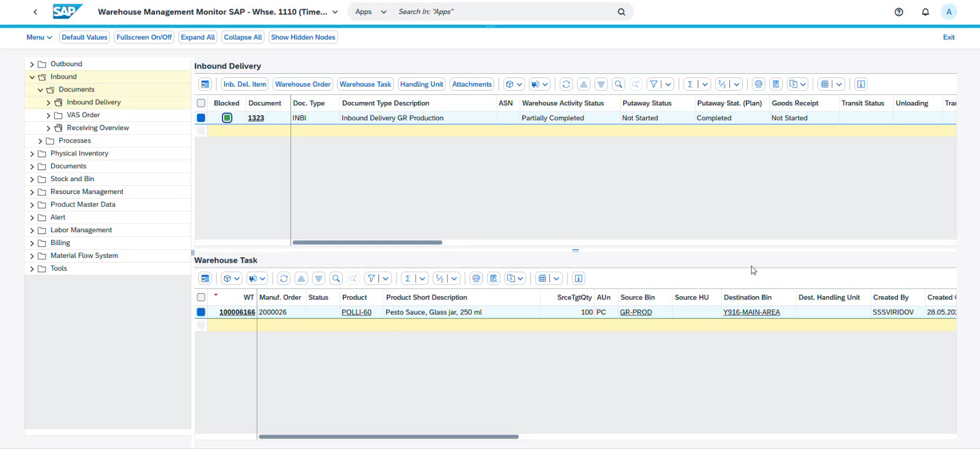Click sort descending icon in Inbound Delivery toolbar

(x=601, y=84)
